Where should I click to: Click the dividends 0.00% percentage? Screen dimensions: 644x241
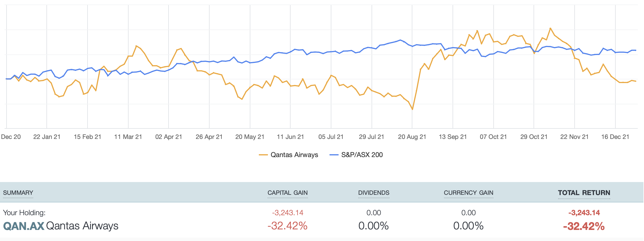click(x=374, y=226)
